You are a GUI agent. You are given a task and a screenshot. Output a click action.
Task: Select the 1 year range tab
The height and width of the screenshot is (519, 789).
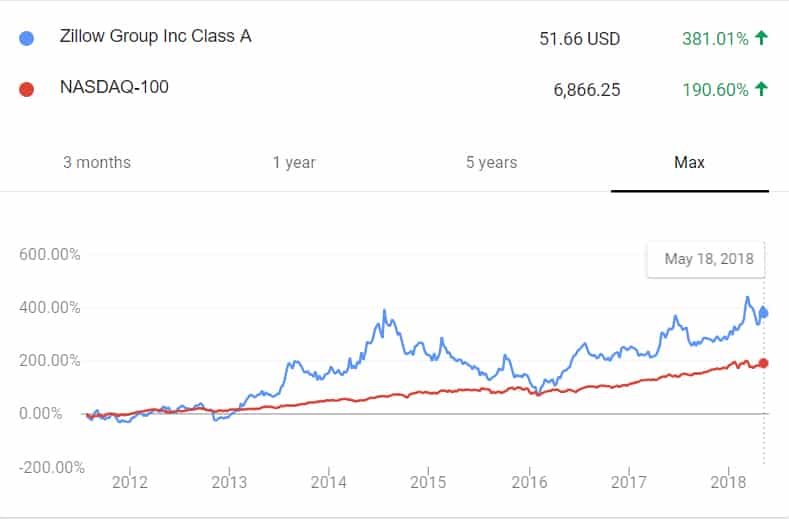[294, 162]
